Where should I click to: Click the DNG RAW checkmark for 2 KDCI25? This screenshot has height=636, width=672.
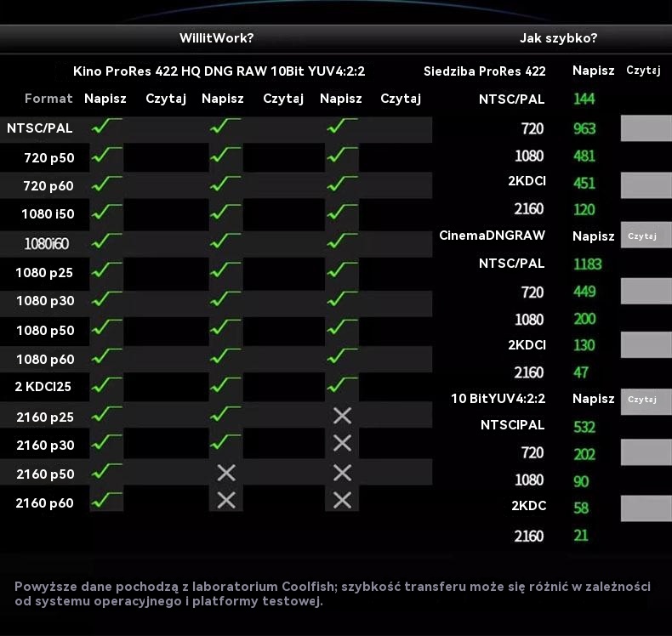click(x=224, y=385)
